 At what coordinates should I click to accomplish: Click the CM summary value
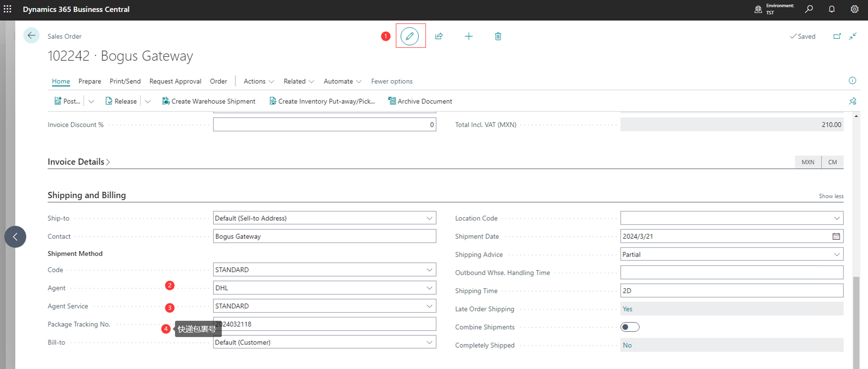(x=833, y=162)
